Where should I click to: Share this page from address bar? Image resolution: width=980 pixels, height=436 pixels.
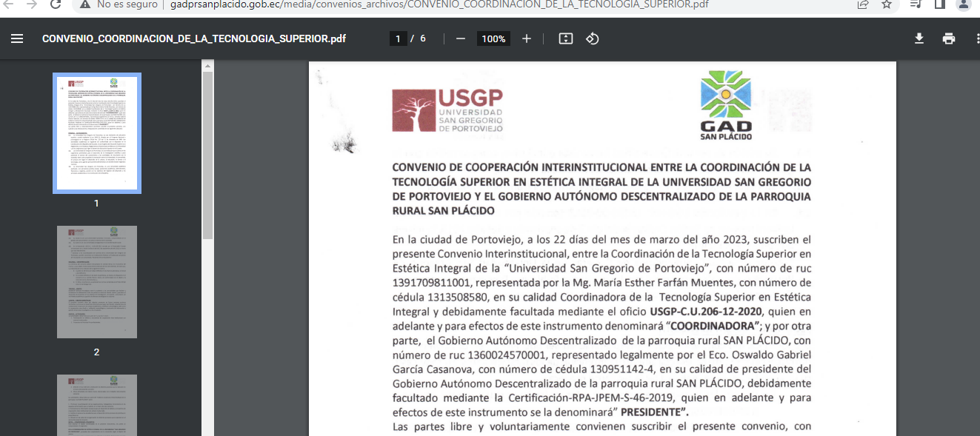863,4
